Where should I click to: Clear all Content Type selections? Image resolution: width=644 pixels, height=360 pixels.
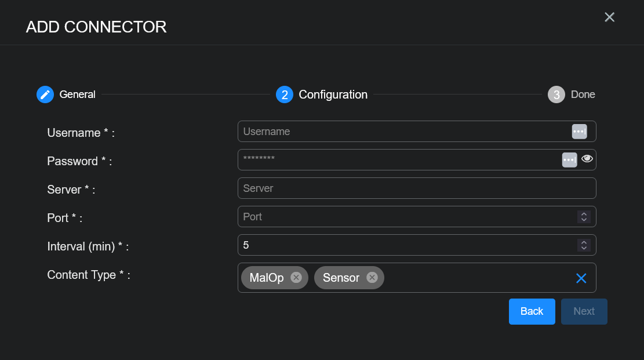tap(581, 278)
